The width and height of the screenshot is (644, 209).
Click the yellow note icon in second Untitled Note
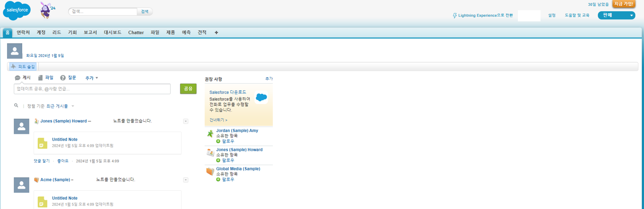coord(43,202)
